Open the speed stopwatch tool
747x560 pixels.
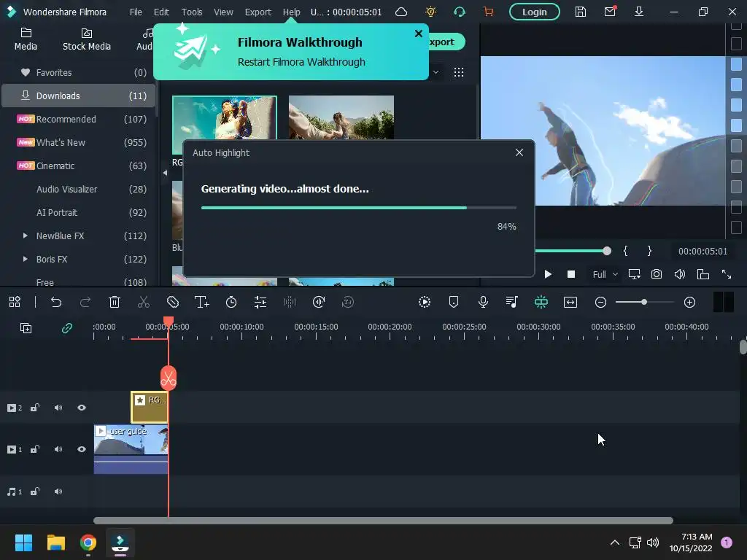pos(231,302)
